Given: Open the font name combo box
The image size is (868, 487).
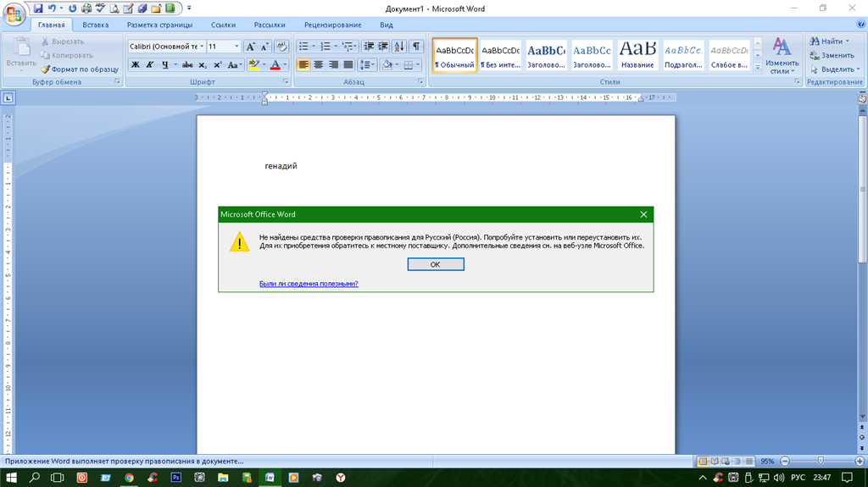Looking at the screenshot, I should tap(167, 47).
